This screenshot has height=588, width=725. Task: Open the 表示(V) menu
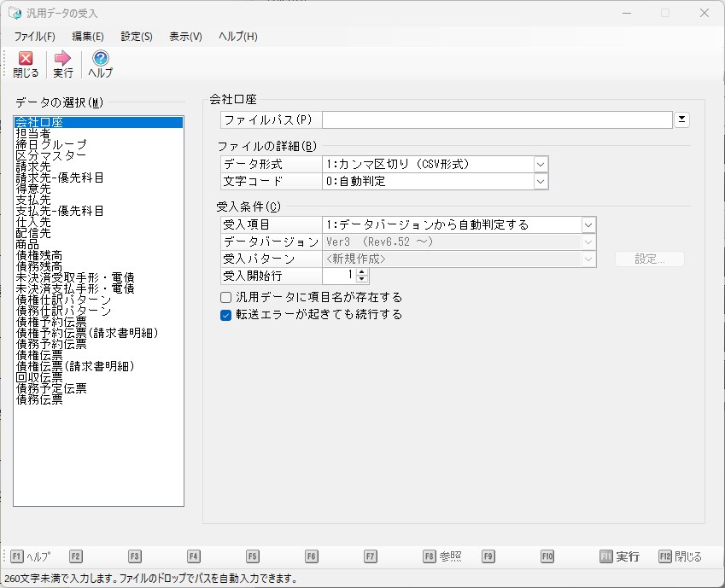185,37
